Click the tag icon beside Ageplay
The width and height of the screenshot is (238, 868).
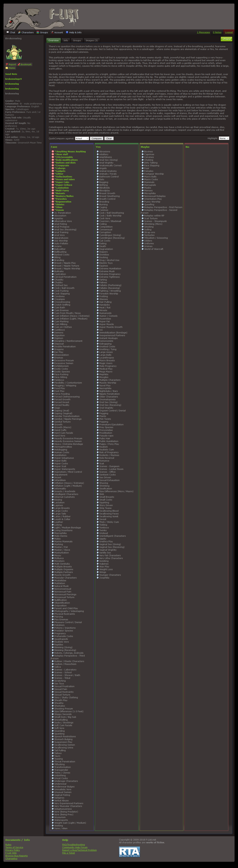(x=53, y=218)
